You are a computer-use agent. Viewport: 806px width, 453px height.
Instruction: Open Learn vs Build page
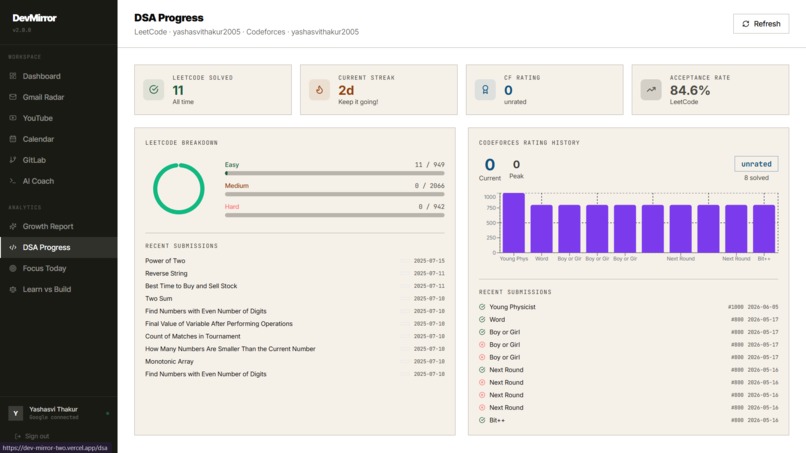click(x=59, y=289)
